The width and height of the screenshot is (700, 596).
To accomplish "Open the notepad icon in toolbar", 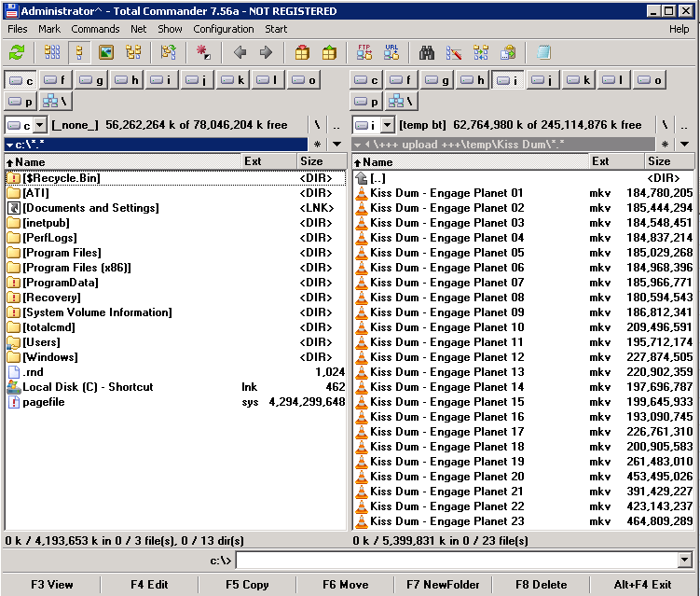I will (543, 52).
